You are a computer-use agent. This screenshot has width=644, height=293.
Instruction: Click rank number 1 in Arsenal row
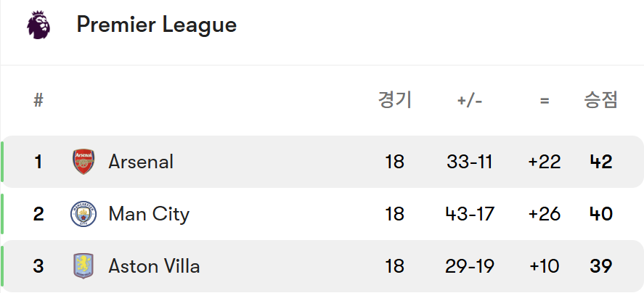pyautogui.click(x=38, y=162)
